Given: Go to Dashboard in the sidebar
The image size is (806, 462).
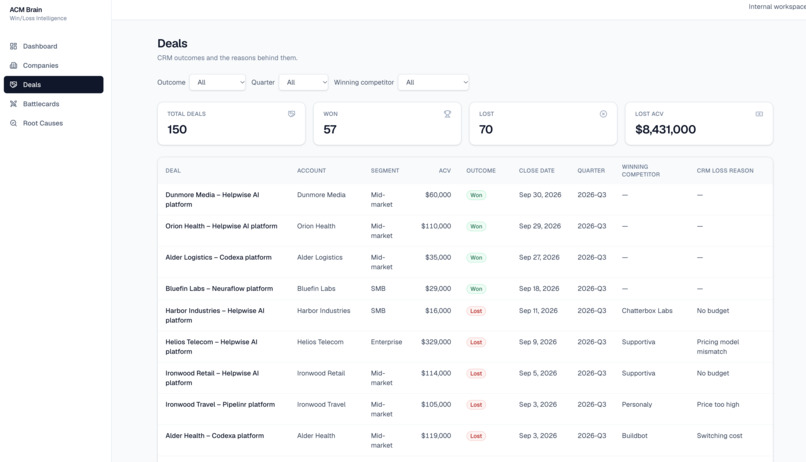Looking at the screenshot, I should coord(53,46).
